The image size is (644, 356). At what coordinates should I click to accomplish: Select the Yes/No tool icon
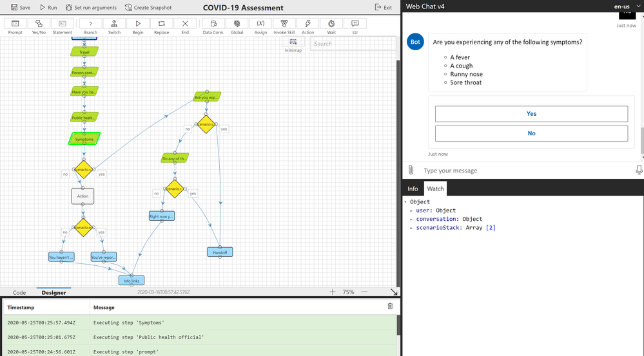(x=39, y=24)
